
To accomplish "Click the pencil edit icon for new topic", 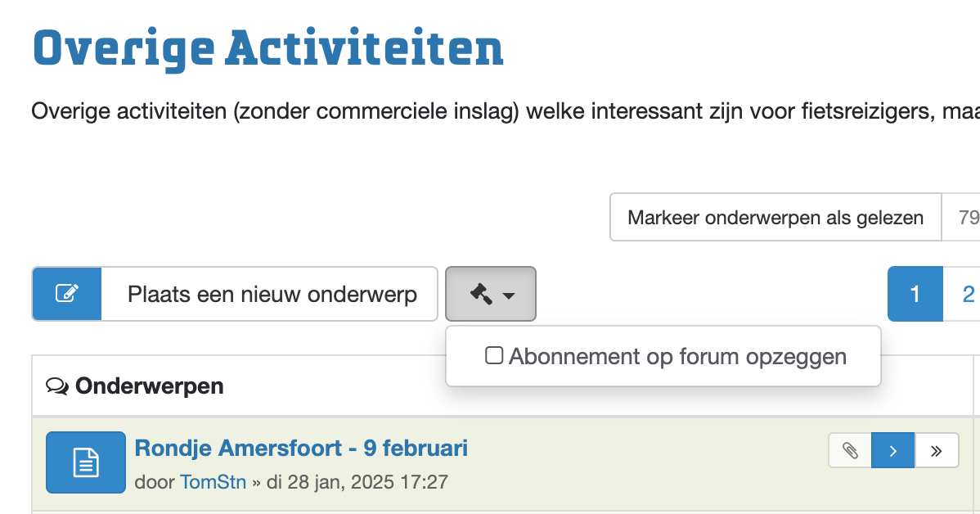I will 67,294.
